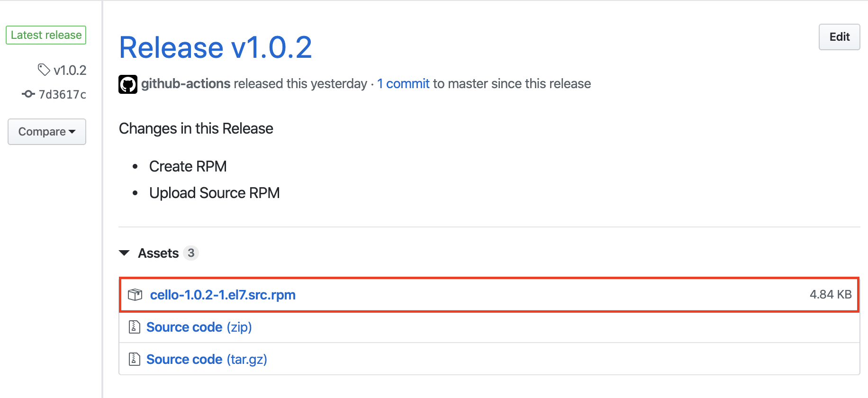Open commit 7d3617c
Image resolution: width=868 pixels, height=398 pixels.
(63, 94)
